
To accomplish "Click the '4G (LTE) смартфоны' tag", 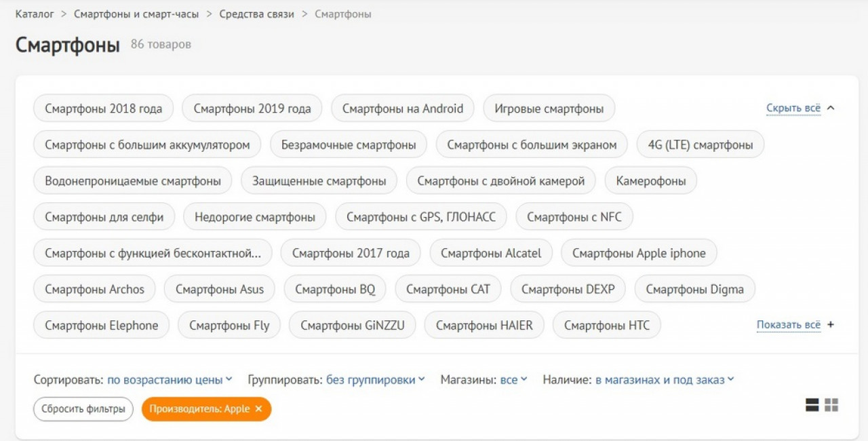I will pyautogui.click(x=700, y=145).
